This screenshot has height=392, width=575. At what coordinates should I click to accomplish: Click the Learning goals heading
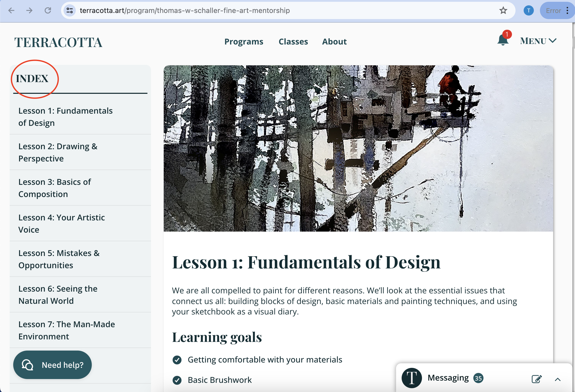pyautogui.click(x=217, y=337)
